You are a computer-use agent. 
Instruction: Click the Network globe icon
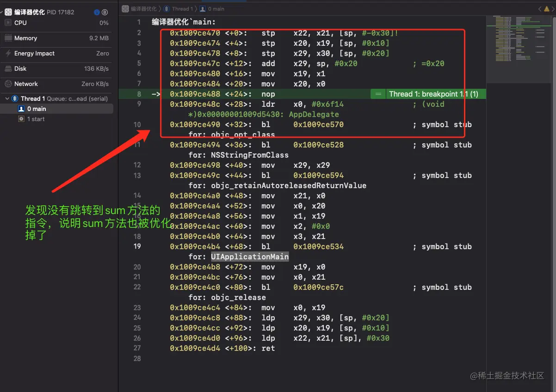point(8,84)
